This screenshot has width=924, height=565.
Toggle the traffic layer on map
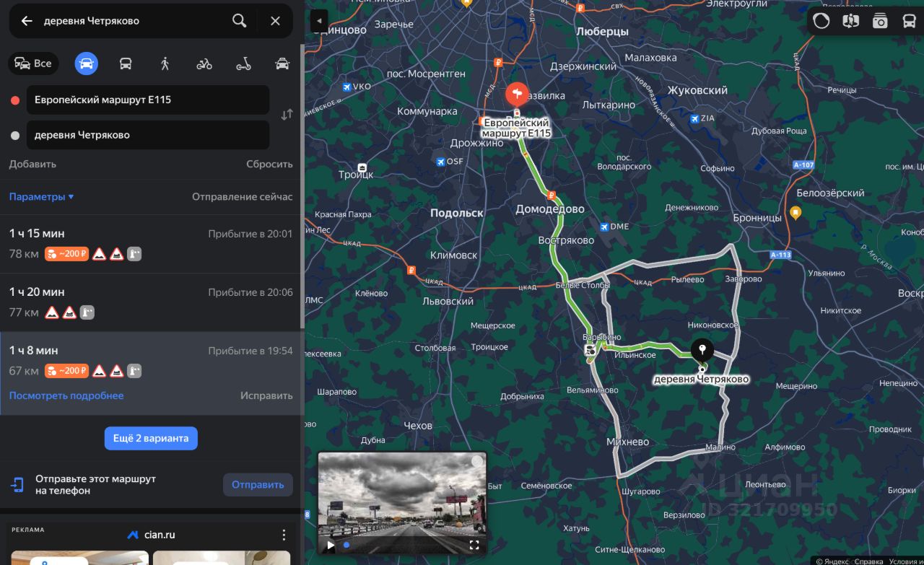[821, 21]
